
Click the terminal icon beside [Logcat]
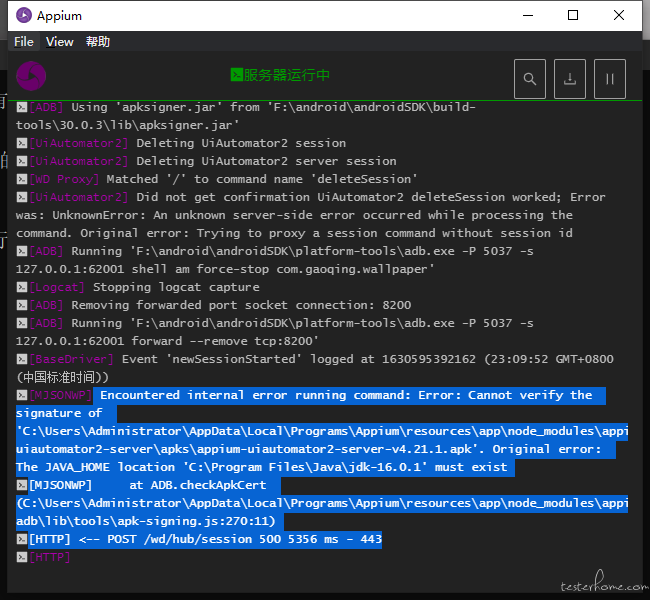(22, 287)
